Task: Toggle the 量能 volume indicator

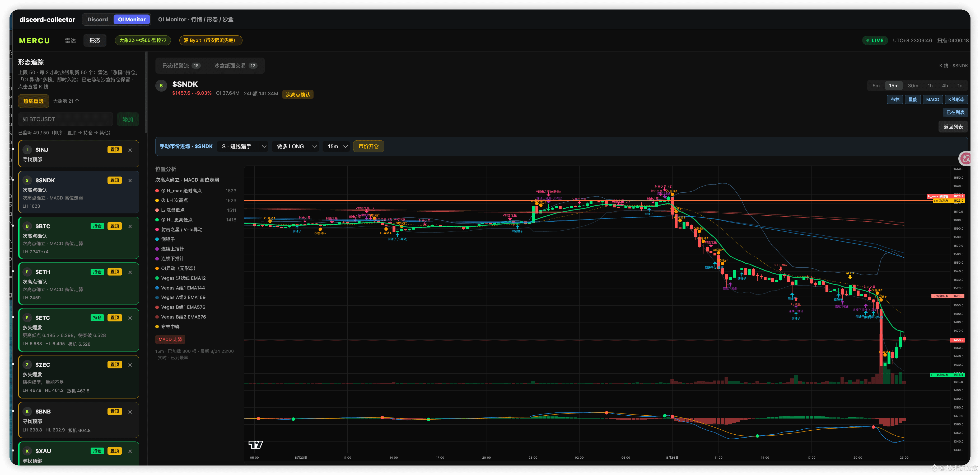Action: (x=913, y=99)
